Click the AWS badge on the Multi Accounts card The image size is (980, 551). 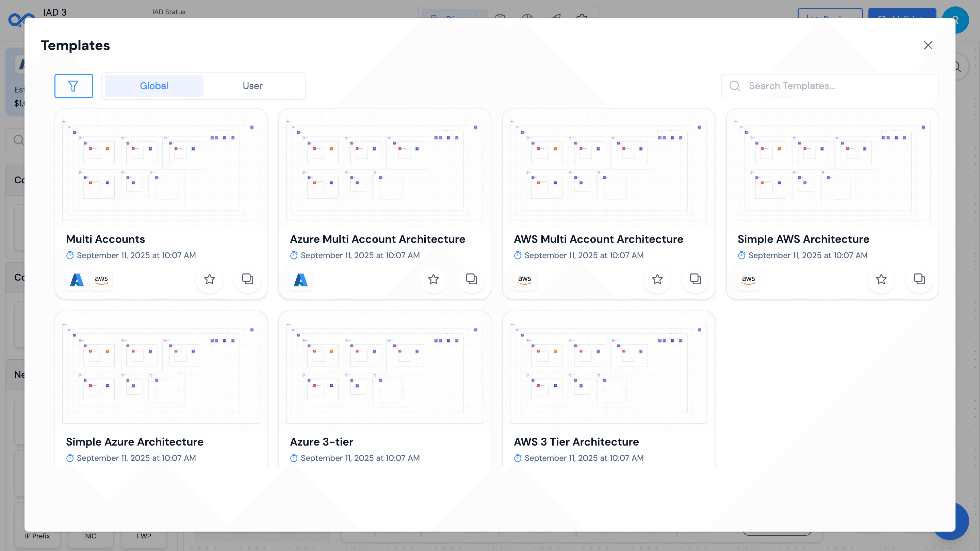(101, 280)
